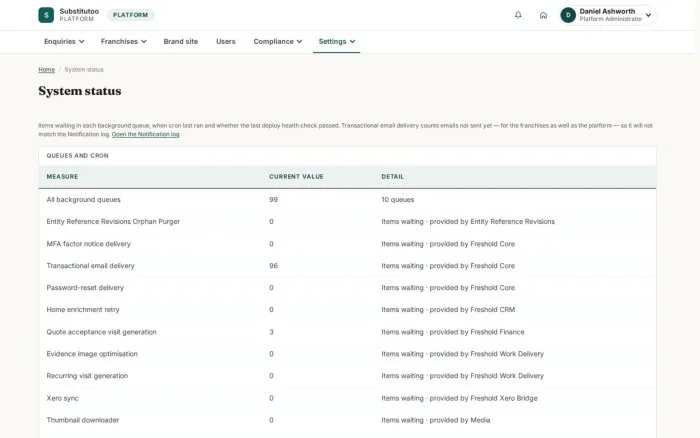The height and width of the screenshot is (438, 700).
Task: Go to the Brand site page
Action: pos(180,42)
